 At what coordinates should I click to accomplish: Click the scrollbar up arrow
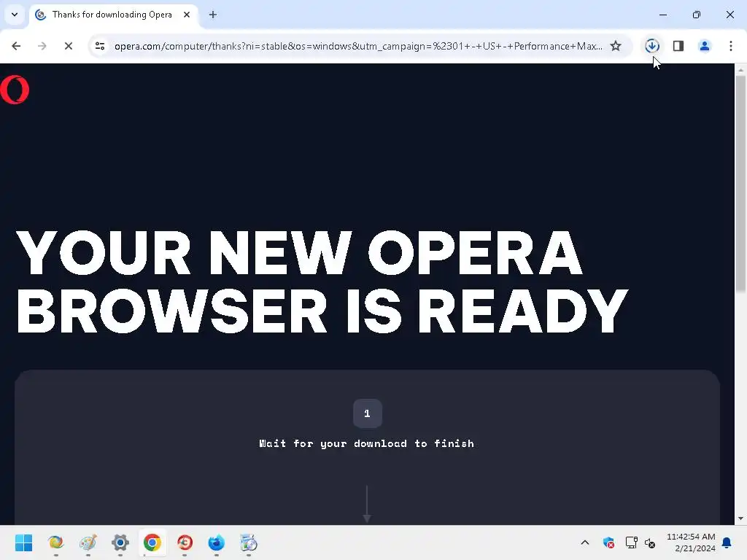point(740,69)
